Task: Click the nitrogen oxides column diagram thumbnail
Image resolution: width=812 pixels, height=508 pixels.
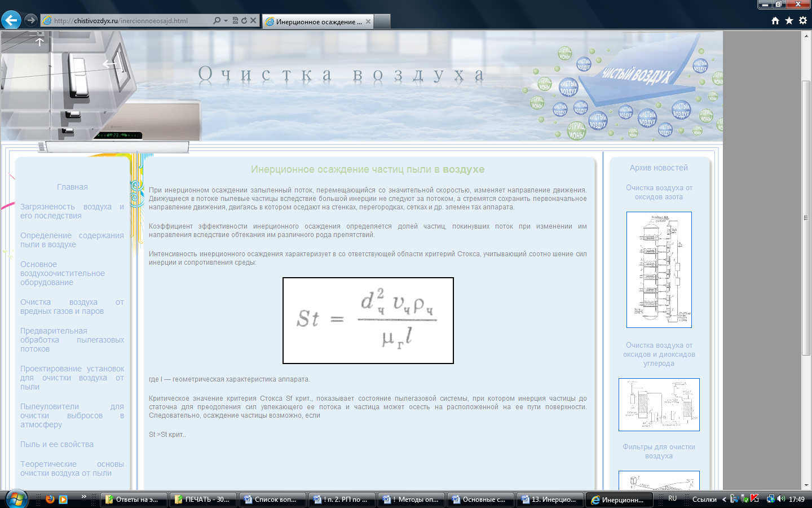Action: coord(659,270)
